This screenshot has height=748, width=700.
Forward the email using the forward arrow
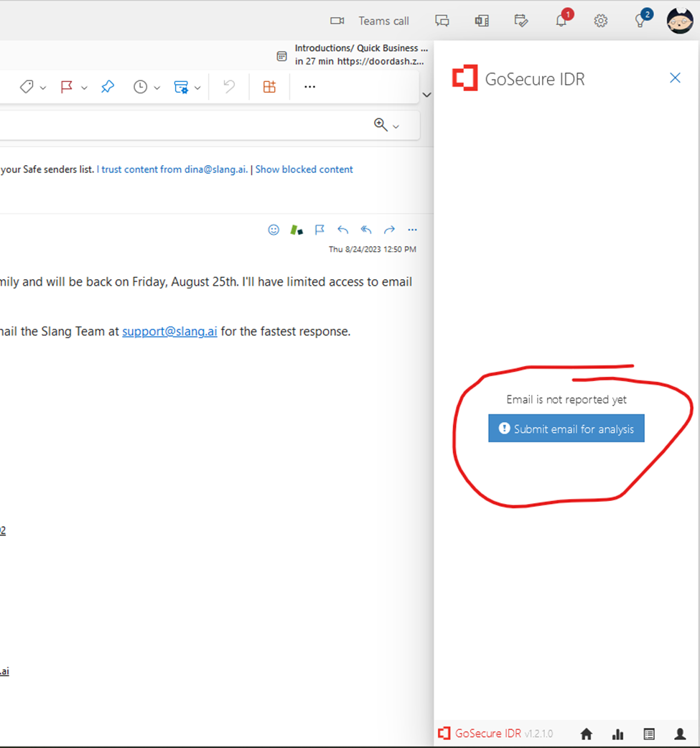(389, 230)
